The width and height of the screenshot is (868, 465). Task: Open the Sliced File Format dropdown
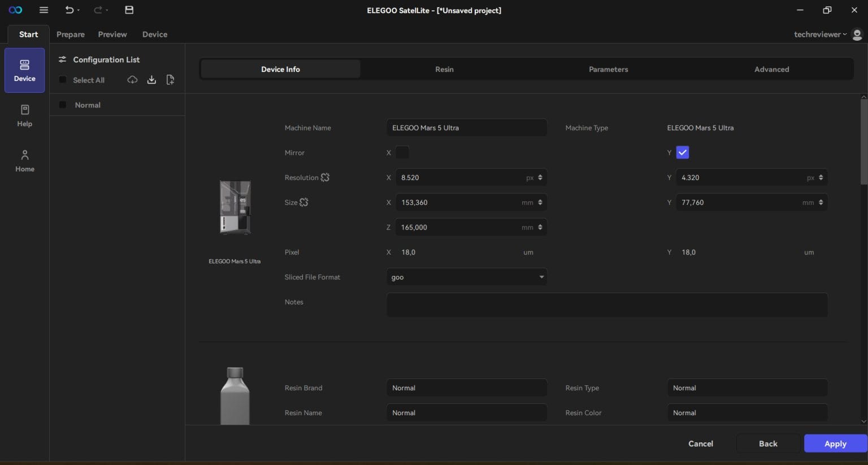467,277
